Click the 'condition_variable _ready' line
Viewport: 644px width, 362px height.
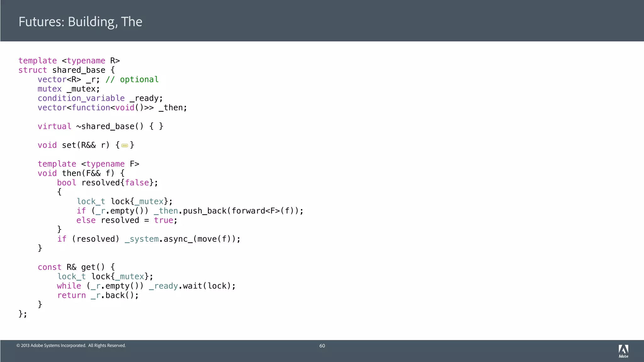100,98
